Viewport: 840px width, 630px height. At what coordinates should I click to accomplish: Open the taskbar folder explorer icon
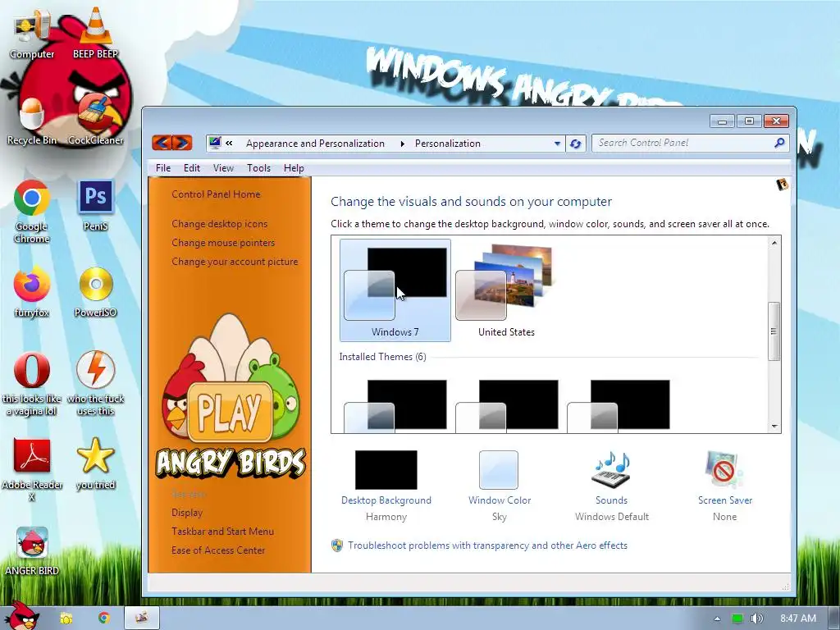[x=66, y=619]
